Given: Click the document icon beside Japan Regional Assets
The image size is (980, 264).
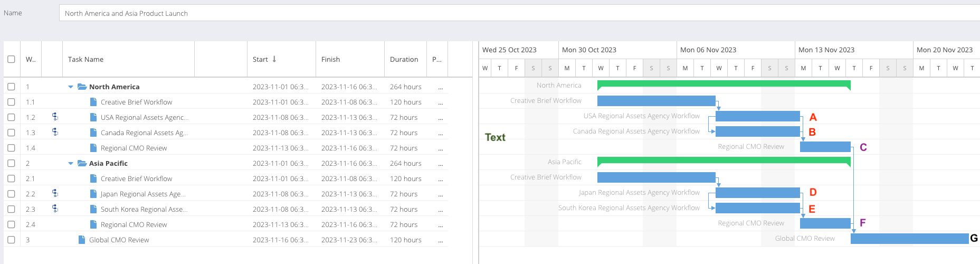Looking at the screenshot, I should (x=93, y=194).
